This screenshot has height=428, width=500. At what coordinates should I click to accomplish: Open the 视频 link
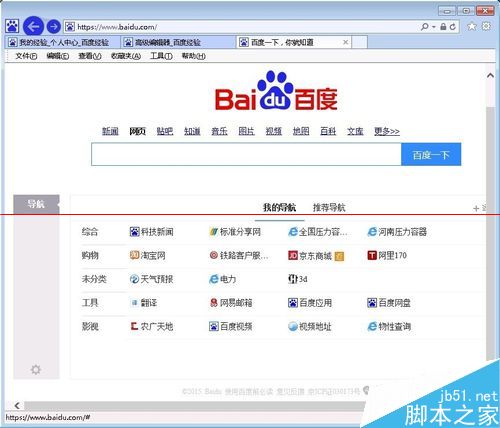pyautogui.click(x=274, y=131)
